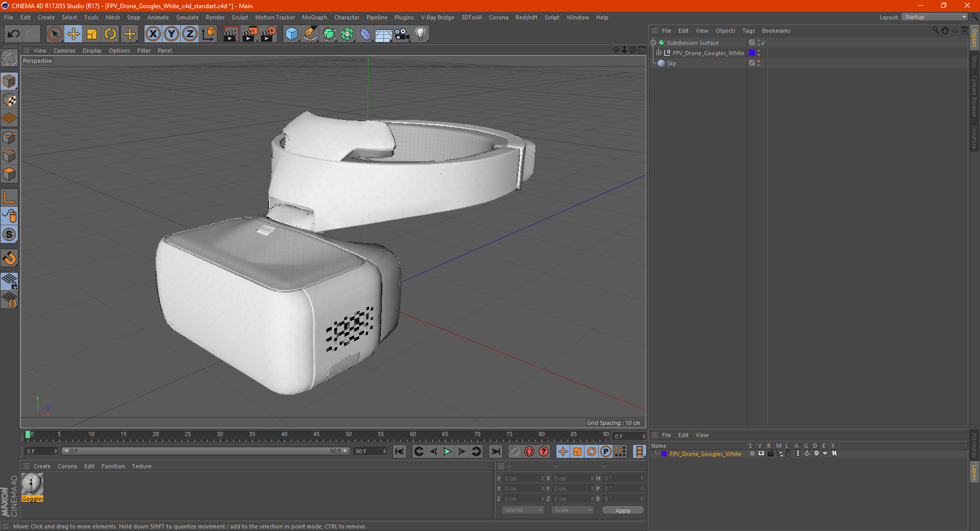Open the MoGraph array generator icon
This screenshot has width=980, height=531.
348,34
